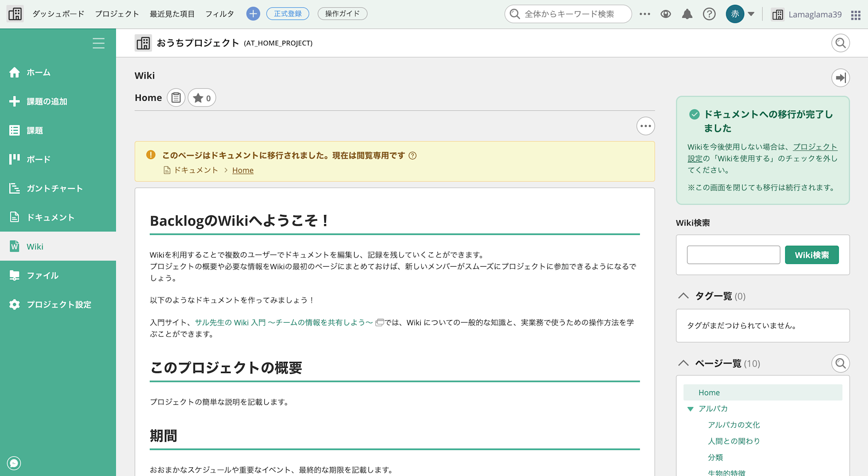Open the help question mark icon

pyautogui.click(x=709, y=13)
